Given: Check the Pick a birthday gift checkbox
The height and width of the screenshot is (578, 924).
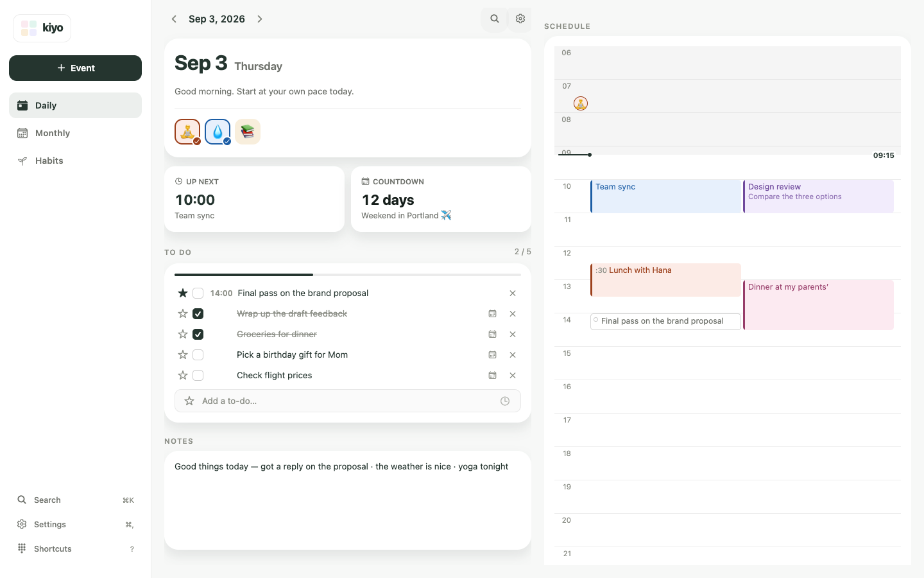Looking at the screenshot, I should (198, 355).
